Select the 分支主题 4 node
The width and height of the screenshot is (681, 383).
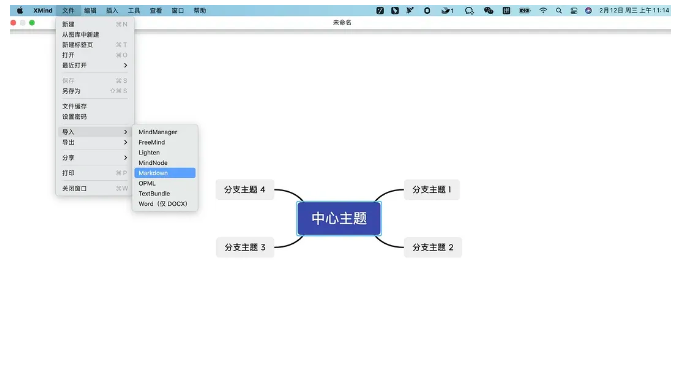[245, 189]
